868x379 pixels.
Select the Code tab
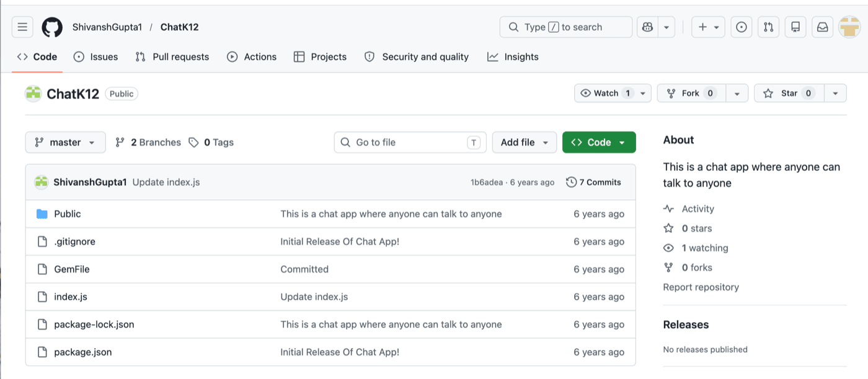pos(37,57)
